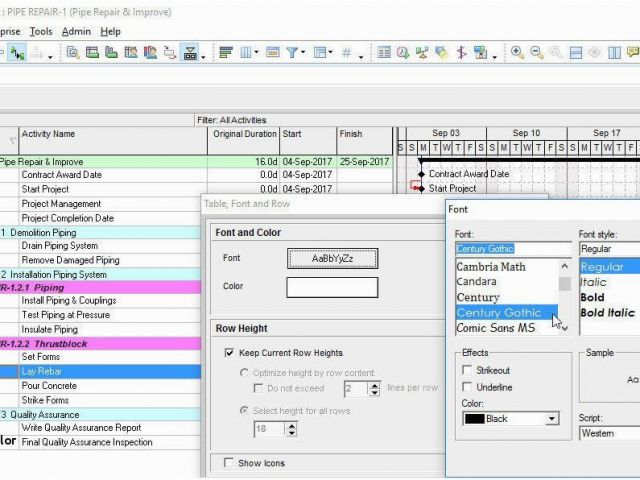Open the Admin menu

76,31
